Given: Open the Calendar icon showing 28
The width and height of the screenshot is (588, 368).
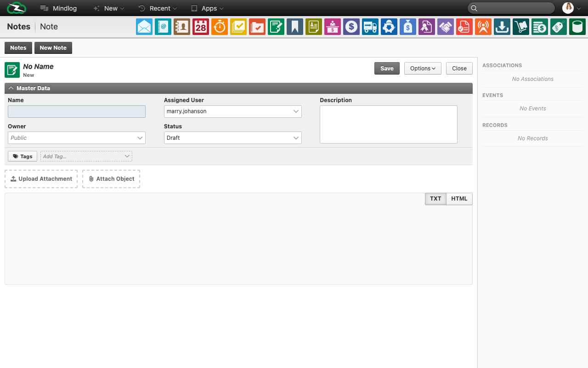Looking at the screenshot, I should (x=201, y=27).
